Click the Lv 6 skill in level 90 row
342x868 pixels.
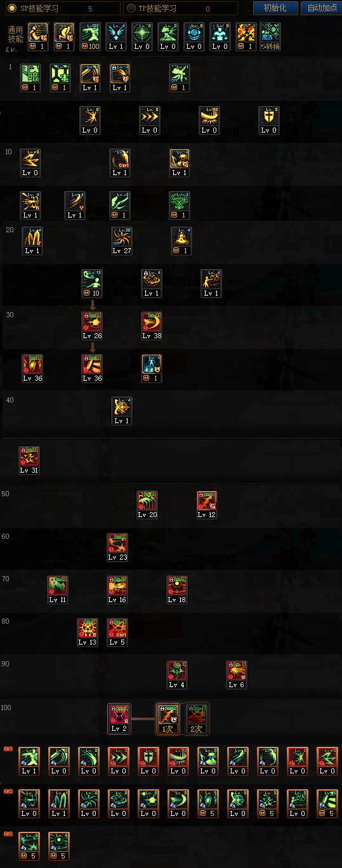(x=237, y=675)
